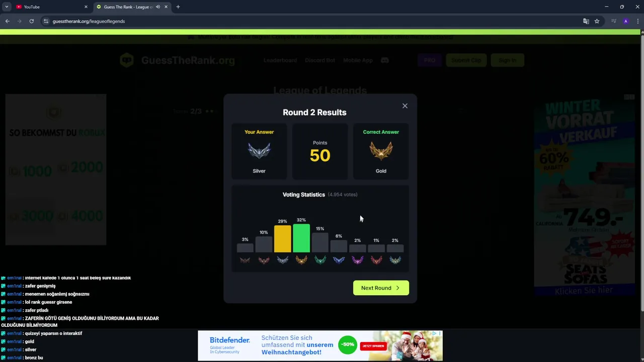Go back to the previous page
Viewport: 644px width, 362px height.
pos(7,21)
